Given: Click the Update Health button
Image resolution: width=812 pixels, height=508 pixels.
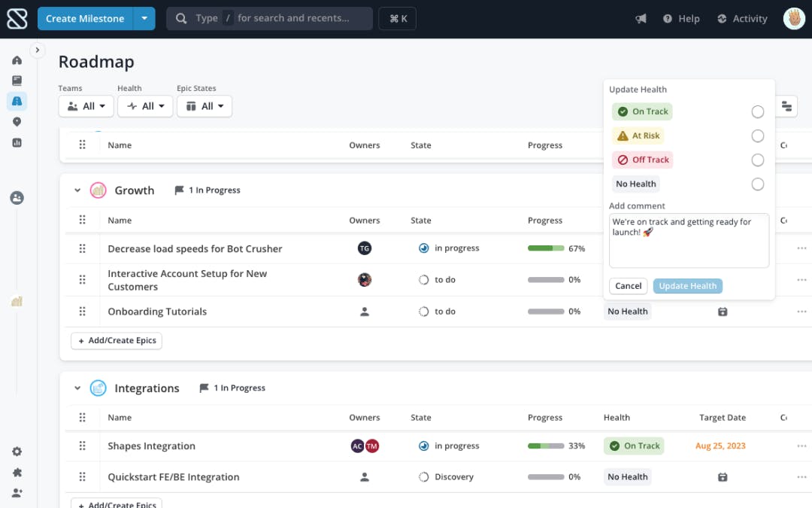Looking at the screenshot, I should 687,286.
